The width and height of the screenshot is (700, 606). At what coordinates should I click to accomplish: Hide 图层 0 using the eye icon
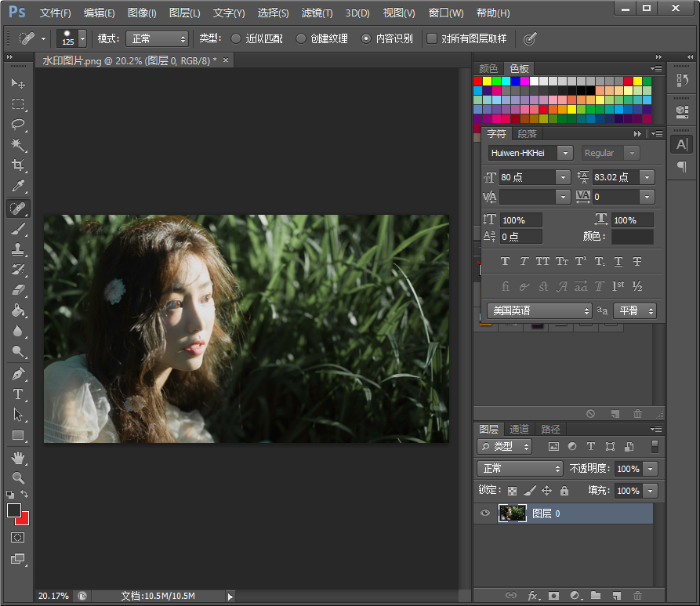(x=485, y=513)
